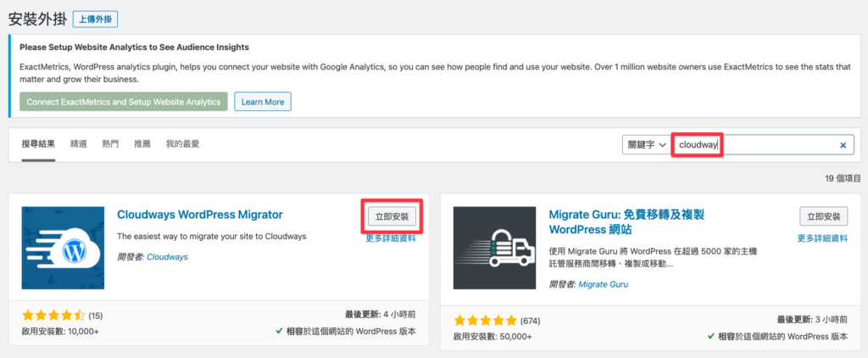Open 更多詳細資料 for Migrate Guru
Viewport: 868px width, 358px height.
822,239
